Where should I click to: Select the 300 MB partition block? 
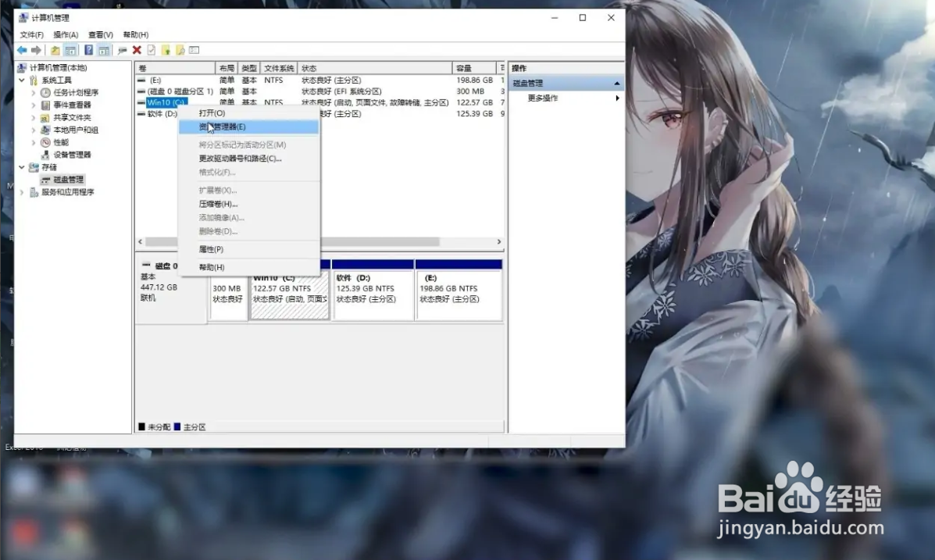pyautogui.click(x=227, y=296)
